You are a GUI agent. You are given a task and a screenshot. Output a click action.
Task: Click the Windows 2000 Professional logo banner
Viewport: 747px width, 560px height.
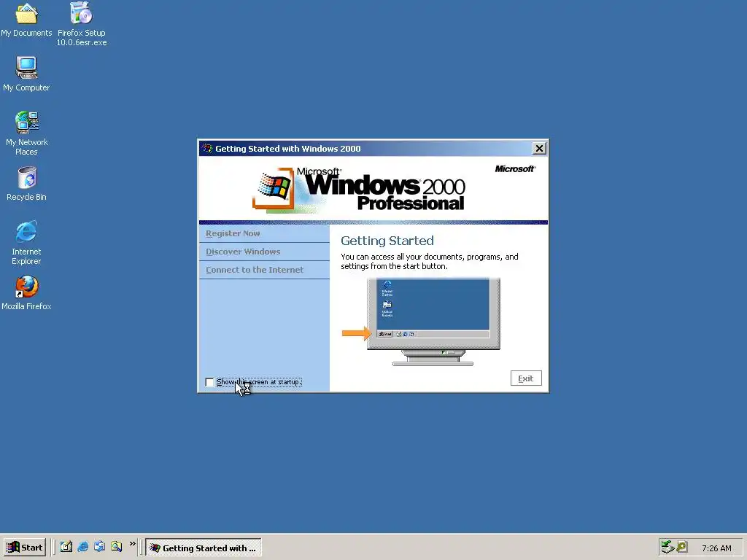(359, 189)
